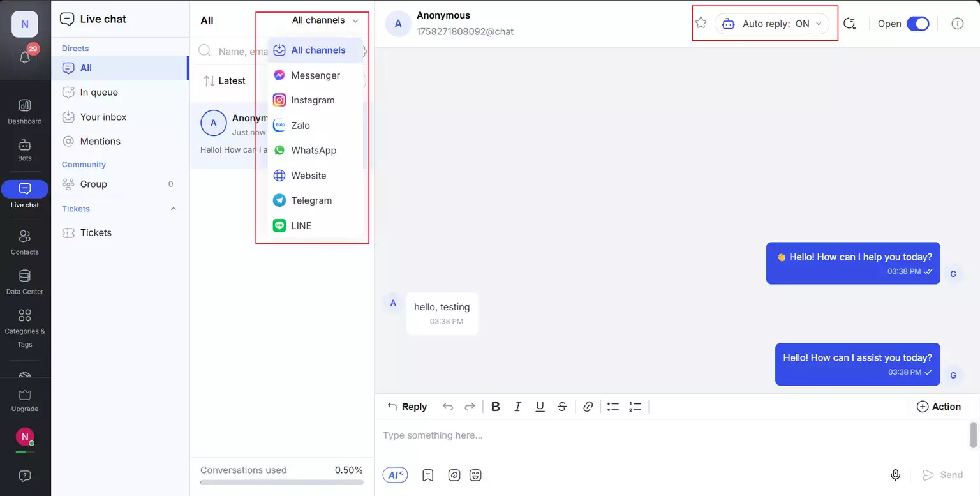The image size is (980, 496).
Task: Collapse the Tickets section chevron
Action: pyautogui.click(x=173, y=209)
